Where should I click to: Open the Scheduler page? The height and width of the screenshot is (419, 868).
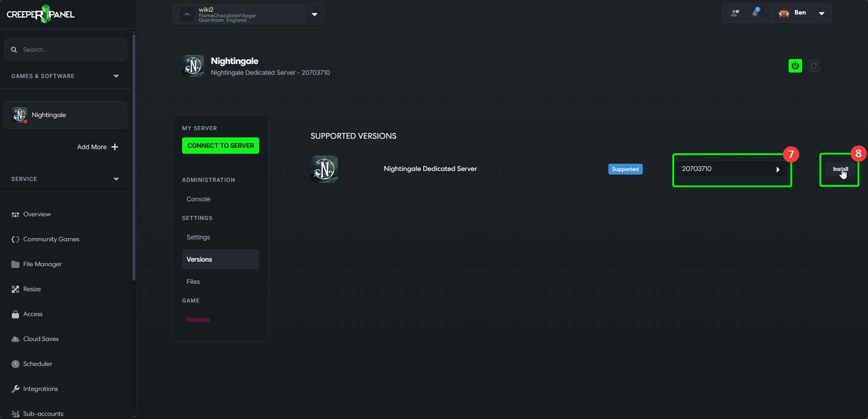point(37,364)
